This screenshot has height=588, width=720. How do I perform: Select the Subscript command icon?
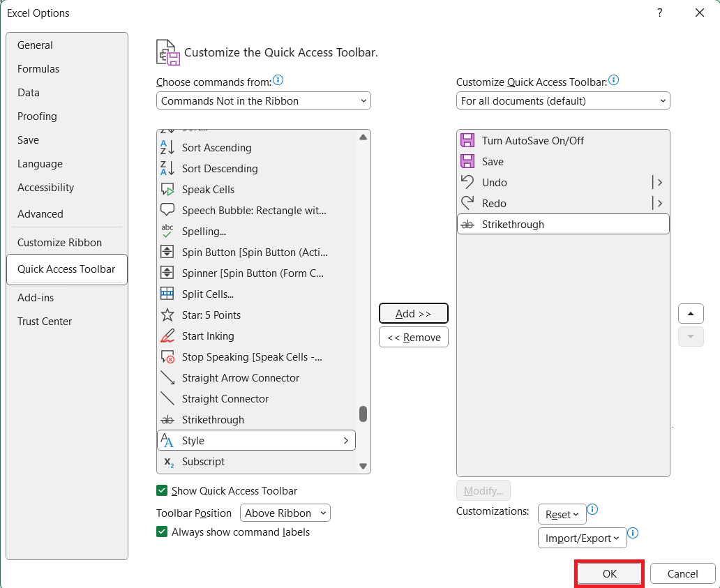click(167, 462)
